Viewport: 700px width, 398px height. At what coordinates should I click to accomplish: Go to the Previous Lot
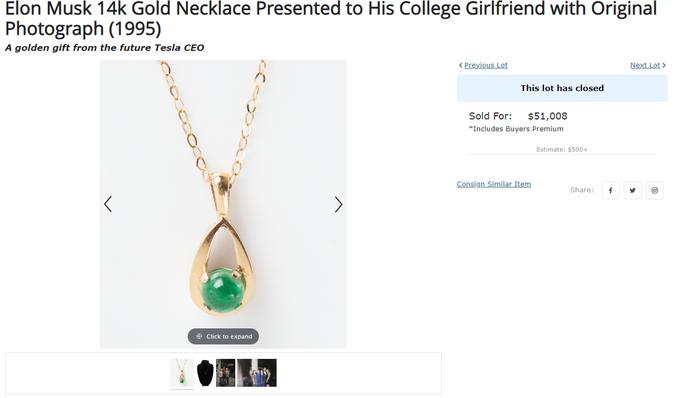pos(483,65)
